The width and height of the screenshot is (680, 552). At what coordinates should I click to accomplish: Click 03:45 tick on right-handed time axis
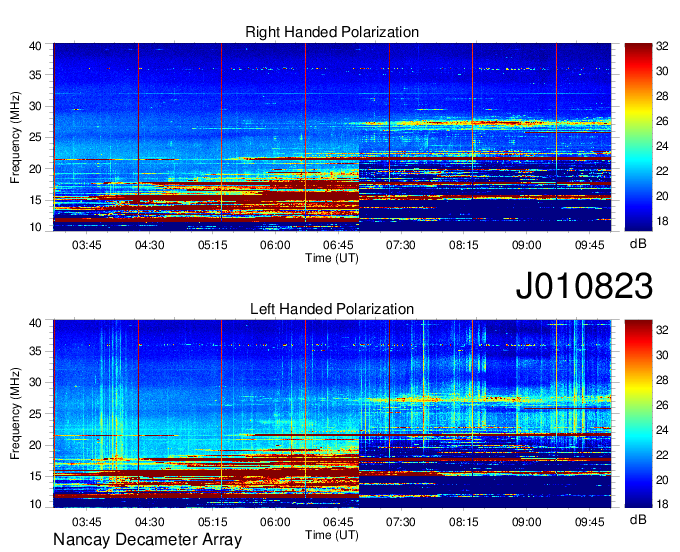tap(87, 245)
